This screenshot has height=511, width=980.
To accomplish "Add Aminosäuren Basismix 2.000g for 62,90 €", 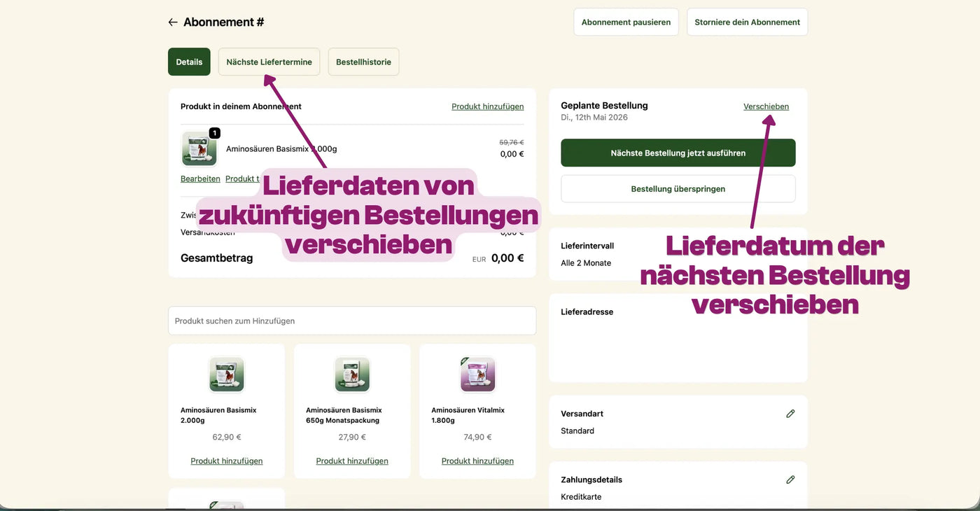I will (226, 461).
